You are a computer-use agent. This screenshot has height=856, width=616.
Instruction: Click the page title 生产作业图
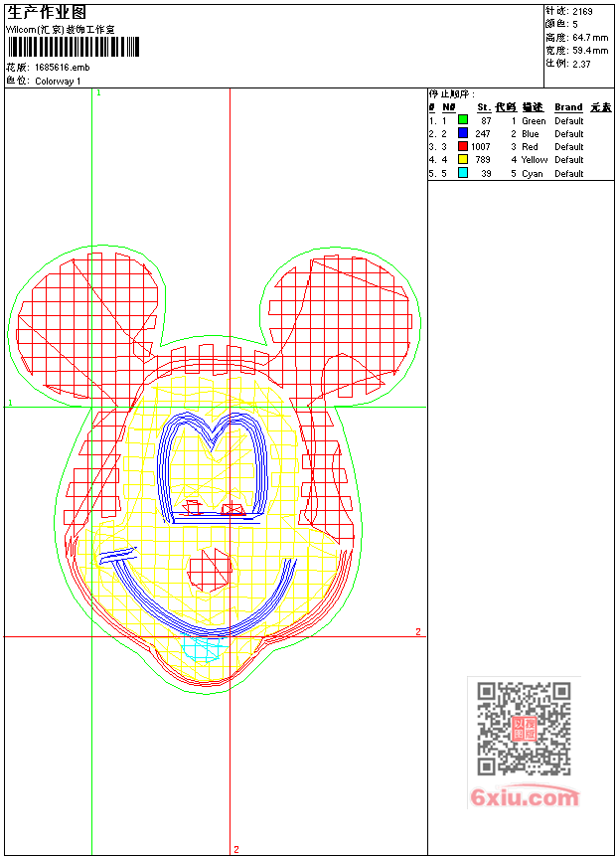(47, 12)
